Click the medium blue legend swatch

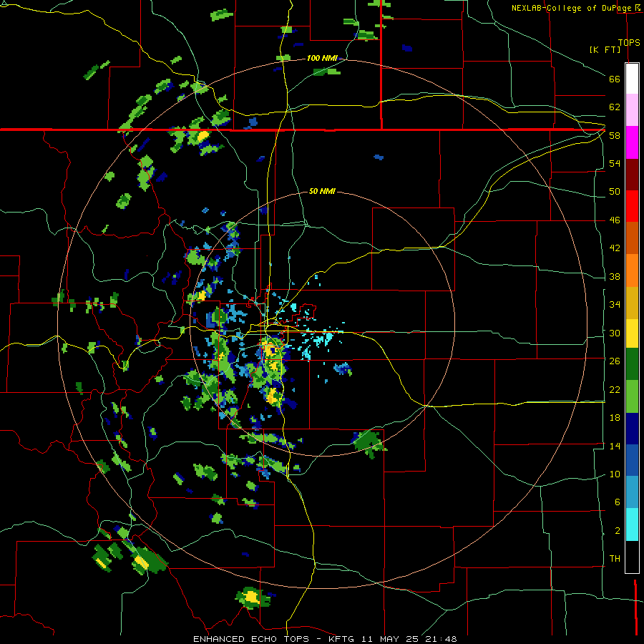pyautogui.click(x=632, y=460)
